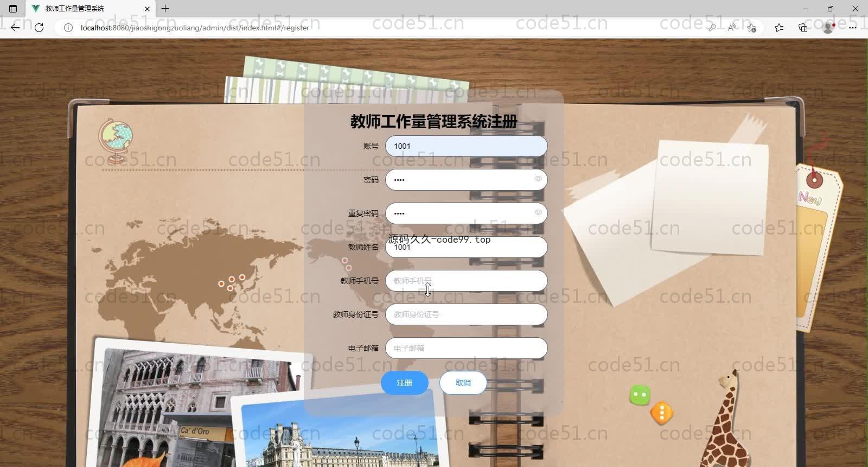Open site information icon in address bar

[68, 28]
